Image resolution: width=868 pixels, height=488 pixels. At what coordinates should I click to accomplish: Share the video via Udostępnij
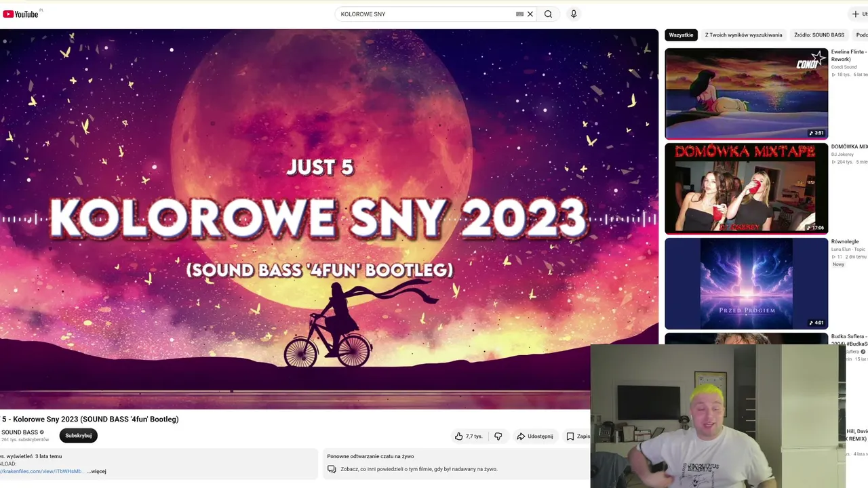[535, 436]
